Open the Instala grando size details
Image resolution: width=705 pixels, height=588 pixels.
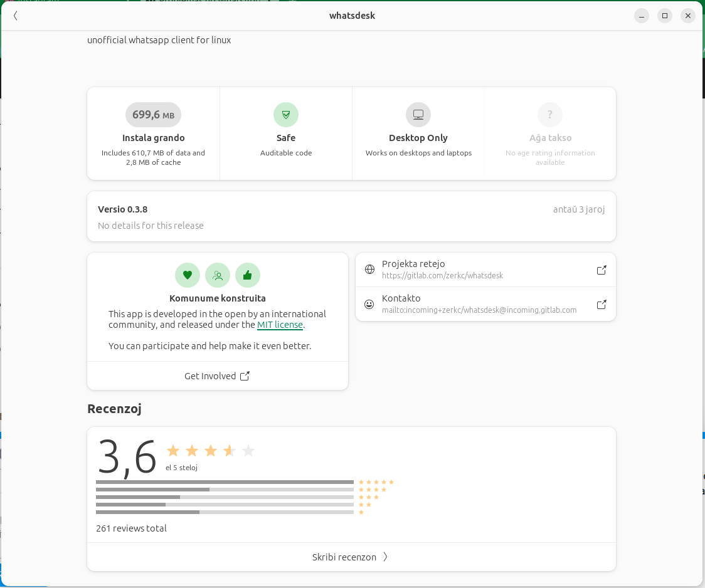click(x=154, y=138)
